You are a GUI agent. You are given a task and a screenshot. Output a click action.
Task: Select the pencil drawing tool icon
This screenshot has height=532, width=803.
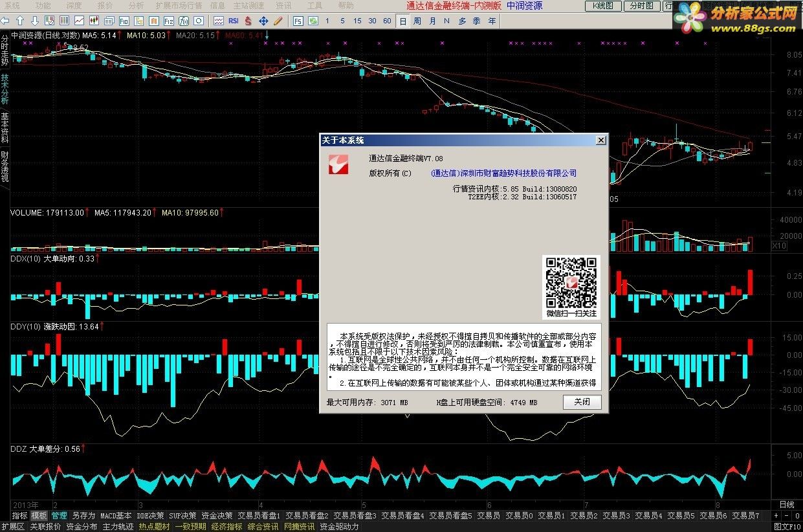tap(278, 21)
